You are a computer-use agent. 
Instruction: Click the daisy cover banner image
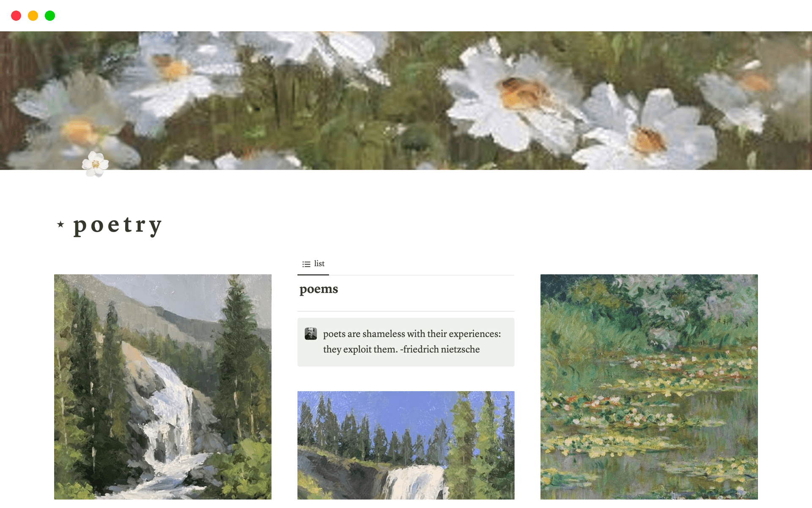pyautogui.click(x=406, y=101)
